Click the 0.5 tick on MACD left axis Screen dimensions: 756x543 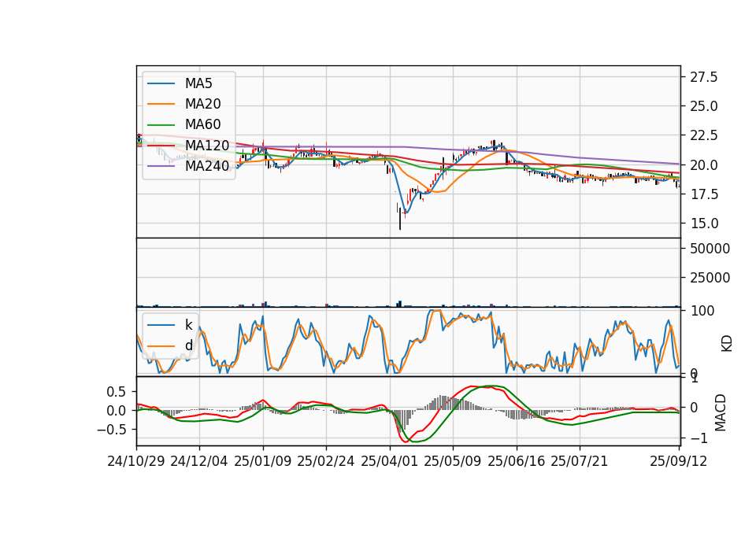pyautogui.click(x=116, y=392)
